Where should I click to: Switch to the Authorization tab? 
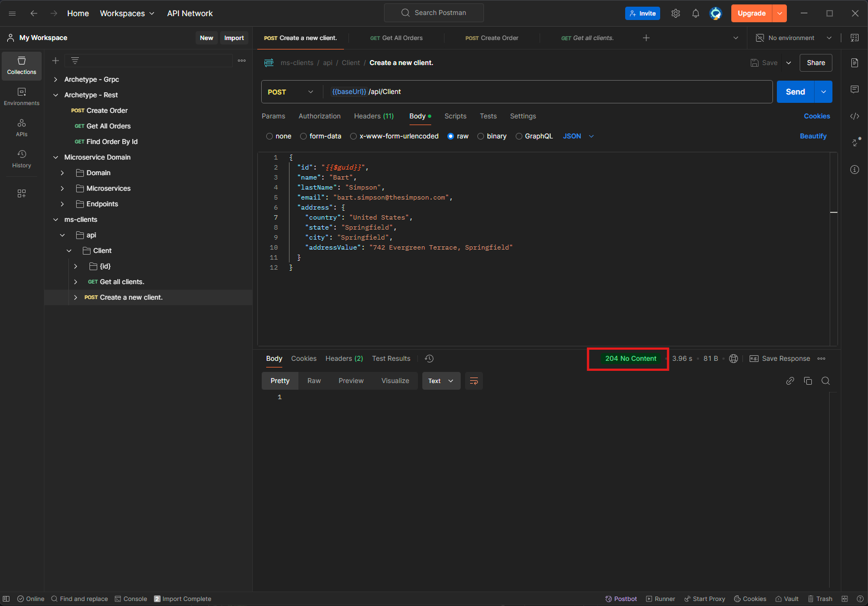tap(320, 116)
